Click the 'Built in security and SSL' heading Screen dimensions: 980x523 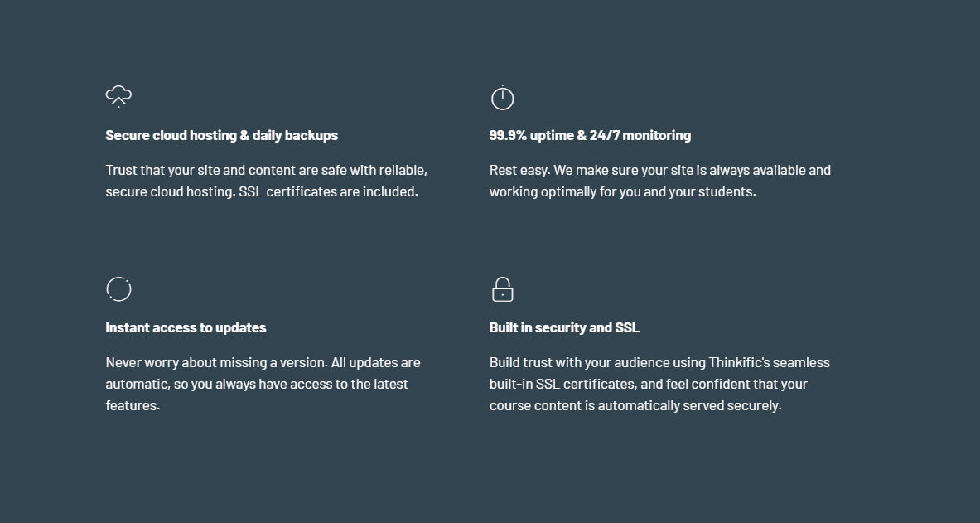click(564, 327)
